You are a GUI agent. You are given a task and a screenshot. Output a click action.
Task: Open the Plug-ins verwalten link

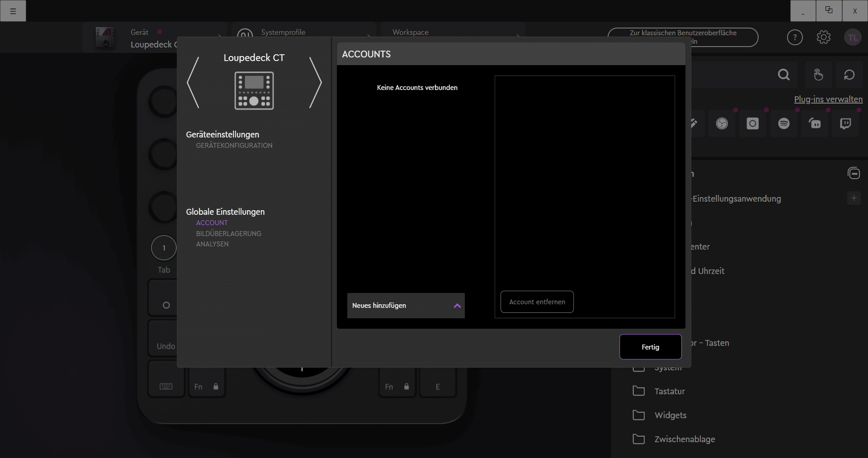click(x=828, y=99)
